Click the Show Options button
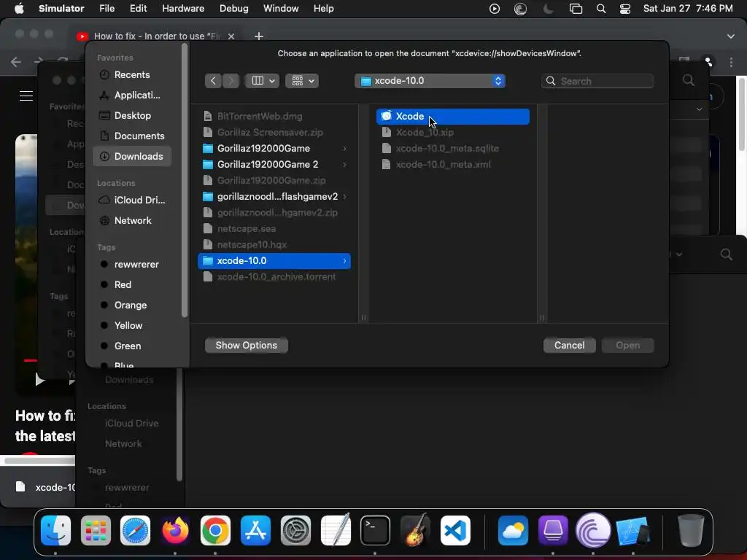747x560 pixels. 247,345
